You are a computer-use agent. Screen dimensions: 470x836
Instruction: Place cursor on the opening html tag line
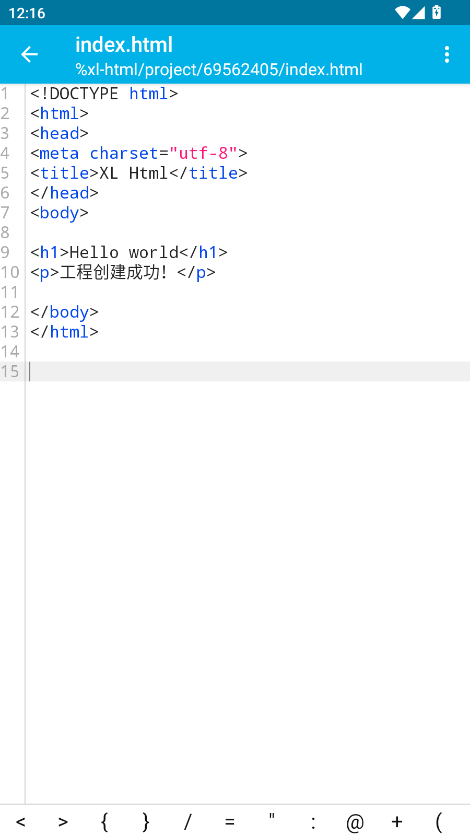[59, 114]
